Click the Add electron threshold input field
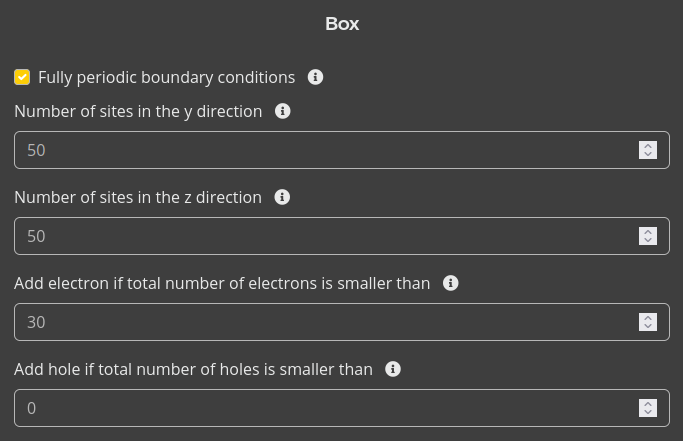Screen dimensions: 683x441 point(320,322)
